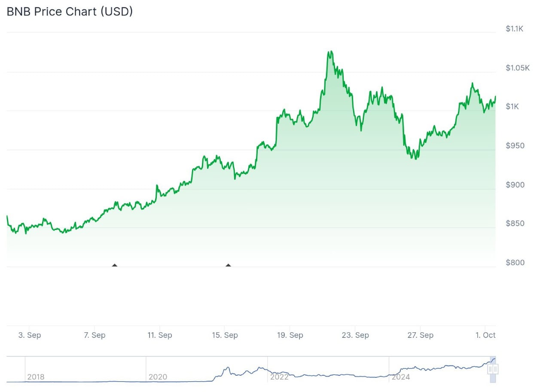
Task: Click the highest peak of the price line
Action: pyautogui.click(x=330, y=52)
